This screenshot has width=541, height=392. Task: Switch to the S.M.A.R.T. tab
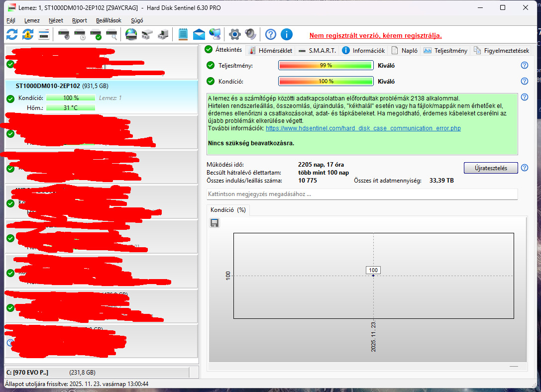point(318,51)
